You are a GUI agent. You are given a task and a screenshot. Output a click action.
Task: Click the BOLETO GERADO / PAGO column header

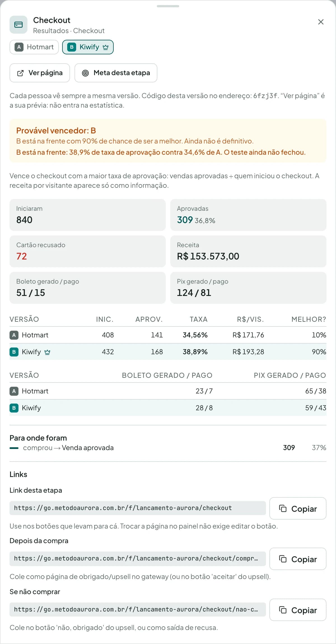coord(167,375)
